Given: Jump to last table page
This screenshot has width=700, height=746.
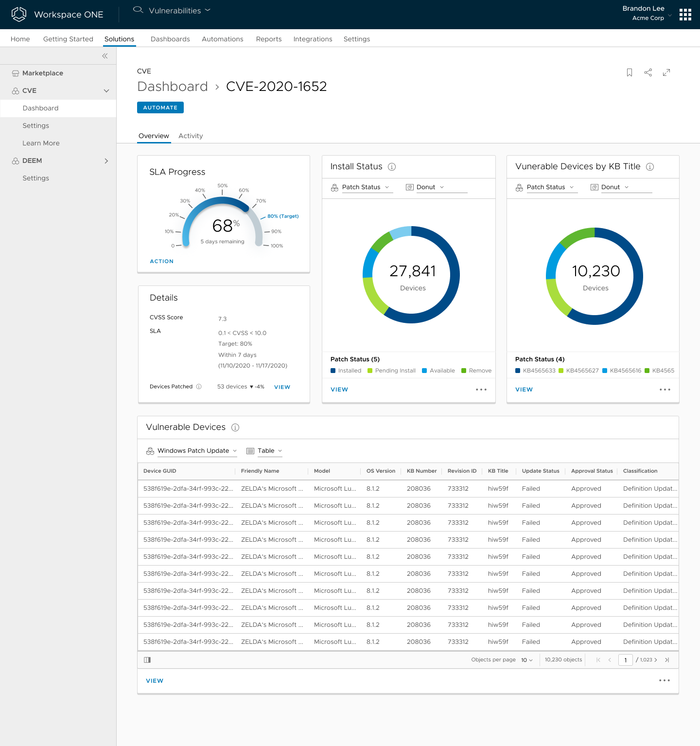Looking at the screenshot, I should 667,660.
